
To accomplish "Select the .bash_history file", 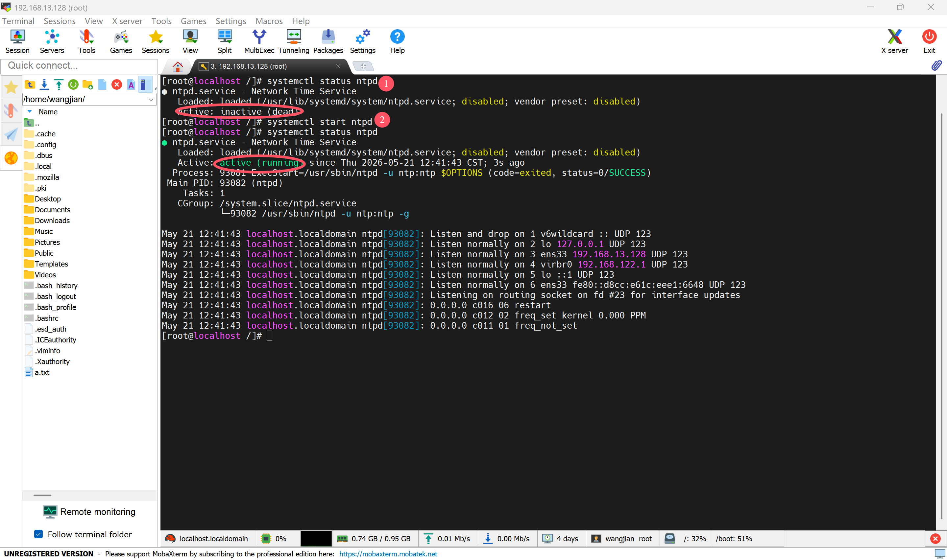I will point(56,286).
